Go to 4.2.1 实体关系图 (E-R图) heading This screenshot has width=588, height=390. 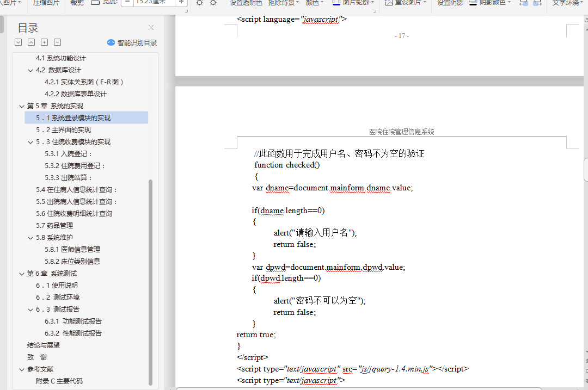(84, 82)
